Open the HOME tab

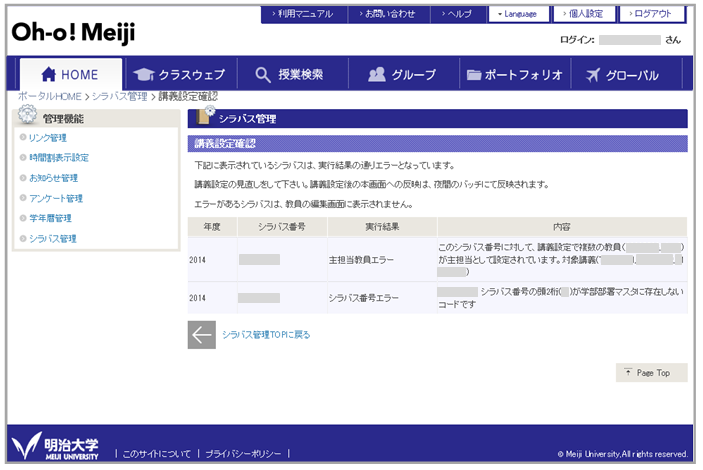pos(71,74)
